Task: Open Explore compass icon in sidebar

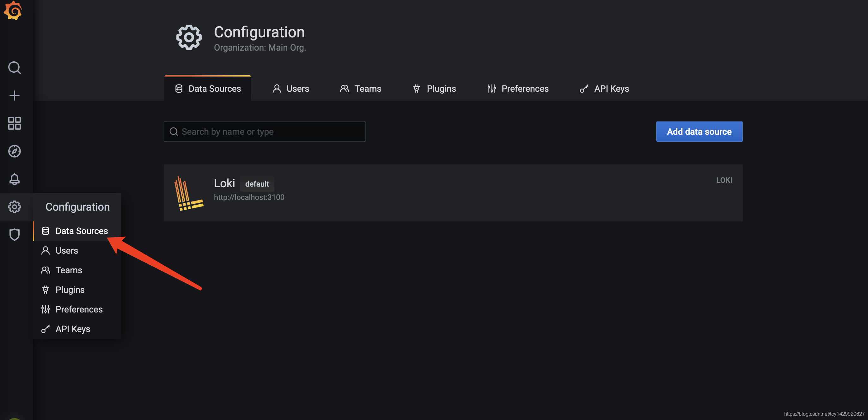Action: coord(15,151)
